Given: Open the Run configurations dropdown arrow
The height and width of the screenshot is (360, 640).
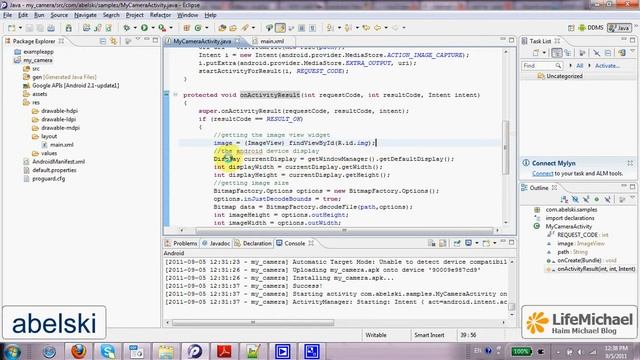Looking at the screenshot, I should point(153,28).
